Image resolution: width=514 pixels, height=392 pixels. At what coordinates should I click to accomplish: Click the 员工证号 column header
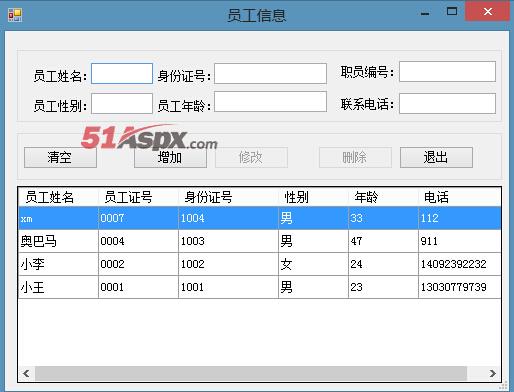[x=138, y=197]
